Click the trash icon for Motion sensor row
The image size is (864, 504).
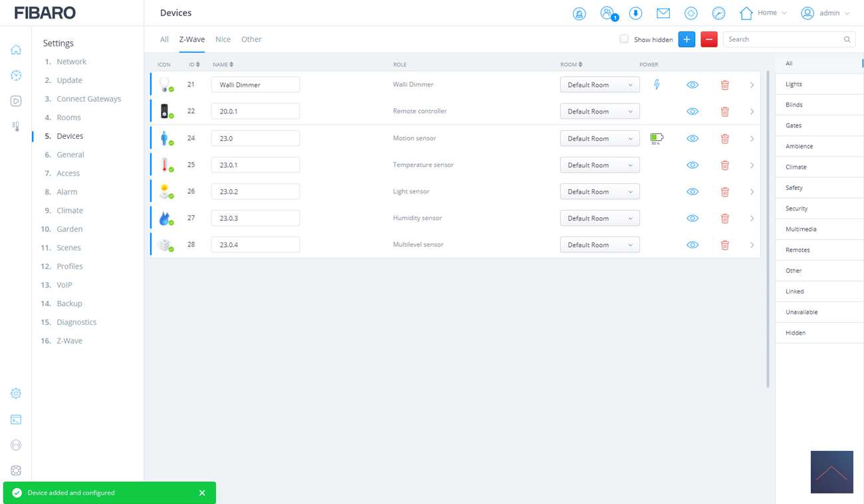click(724, 139)
